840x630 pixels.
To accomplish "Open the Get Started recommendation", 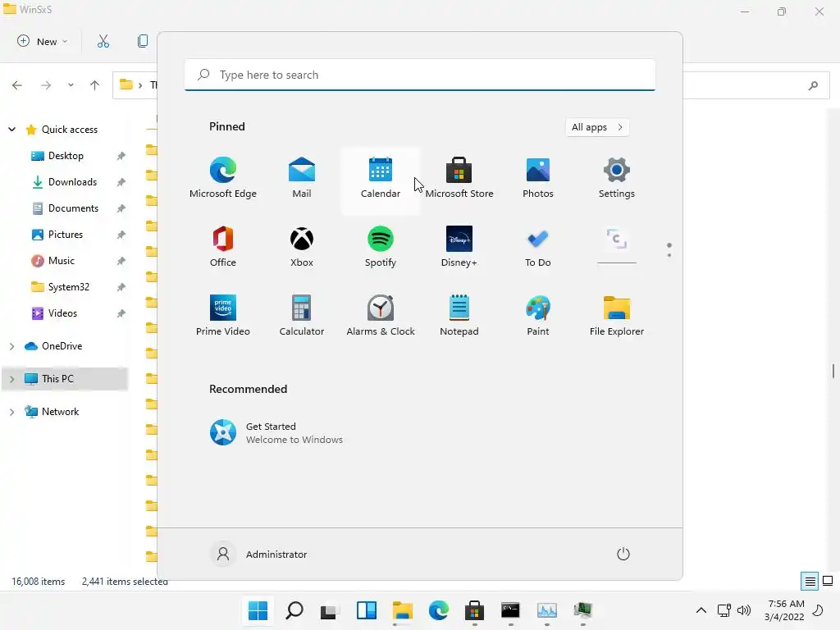I will pos(276,433).
